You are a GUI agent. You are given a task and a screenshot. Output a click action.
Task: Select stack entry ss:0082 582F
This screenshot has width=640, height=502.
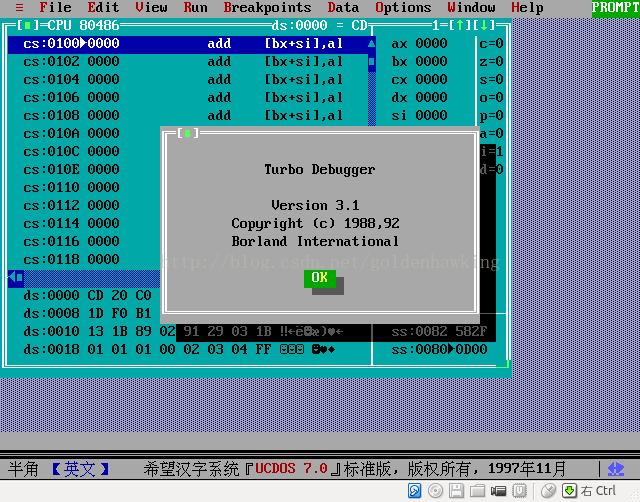(439, 331)
